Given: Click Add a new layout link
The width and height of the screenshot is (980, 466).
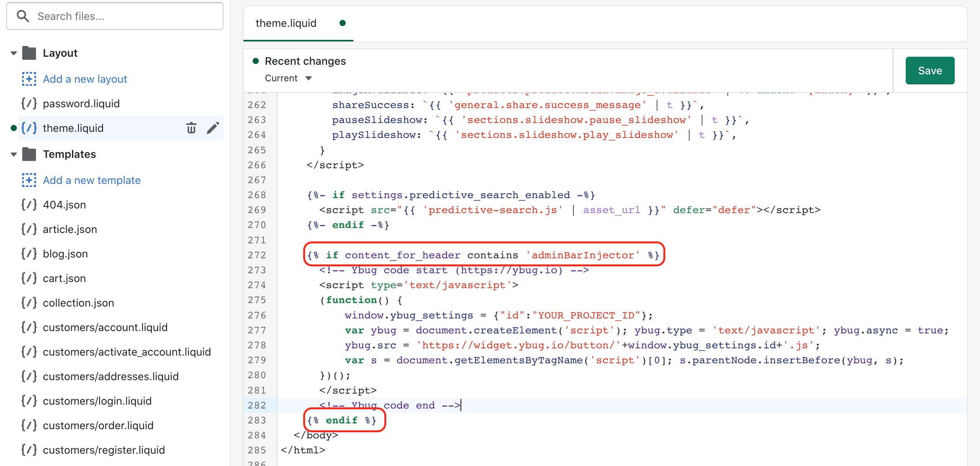Looking at the screenshot, I should click(x=85, y=79).
